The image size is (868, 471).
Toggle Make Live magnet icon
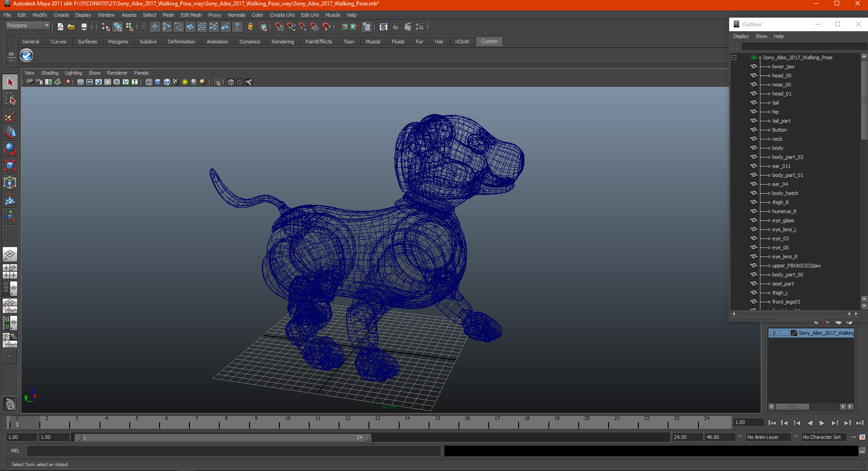click(326, 27)
